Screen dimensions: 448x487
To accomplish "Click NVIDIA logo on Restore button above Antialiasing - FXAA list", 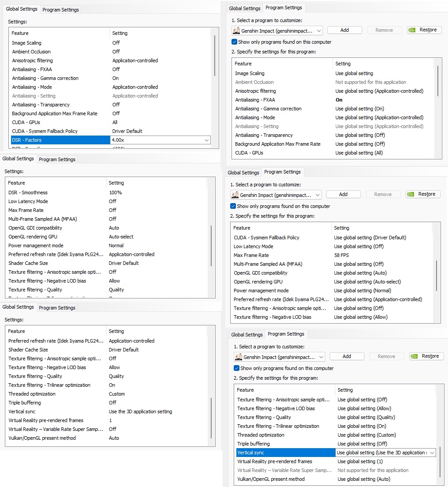I will 412,30.
